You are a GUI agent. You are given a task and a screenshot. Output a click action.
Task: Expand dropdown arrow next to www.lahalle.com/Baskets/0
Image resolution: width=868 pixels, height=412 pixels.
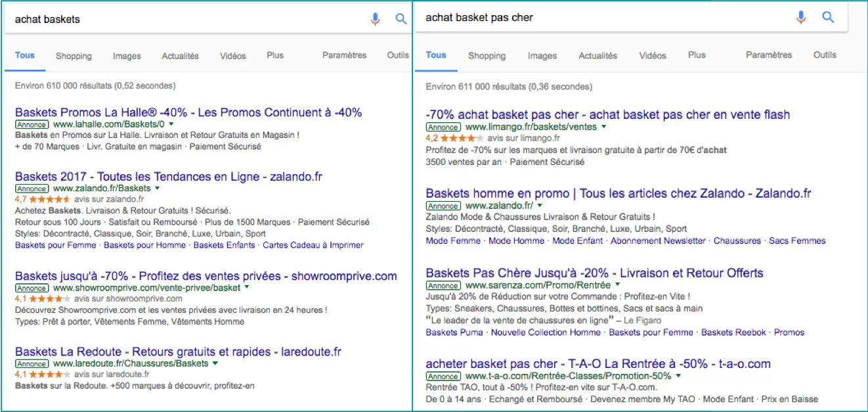click(x=171, y=124)
